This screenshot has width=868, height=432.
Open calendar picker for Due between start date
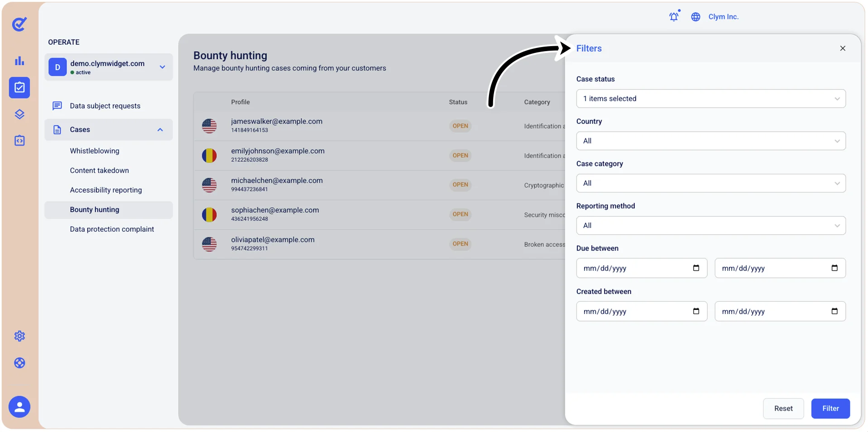pos(696,268)
